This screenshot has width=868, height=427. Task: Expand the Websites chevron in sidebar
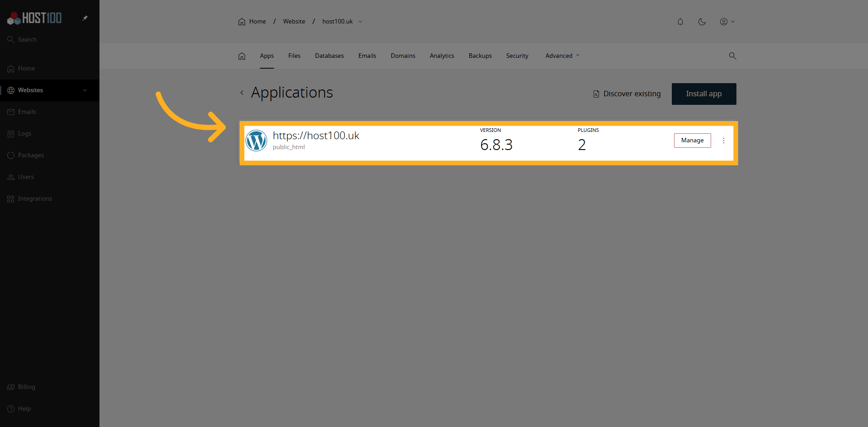(x=85, y=90)
